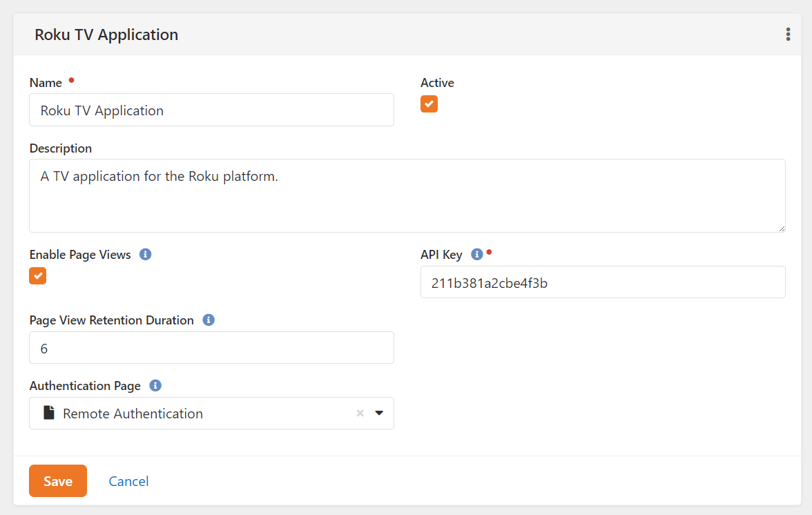Click the Name field label

[x=46, y=83]
